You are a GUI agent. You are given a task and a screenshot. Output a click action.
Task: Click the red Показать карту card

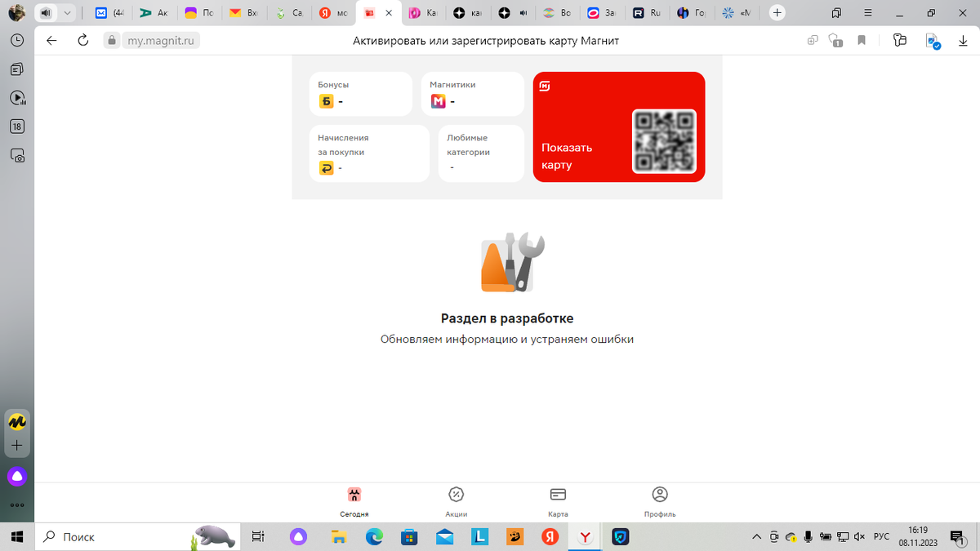point(619,127)
